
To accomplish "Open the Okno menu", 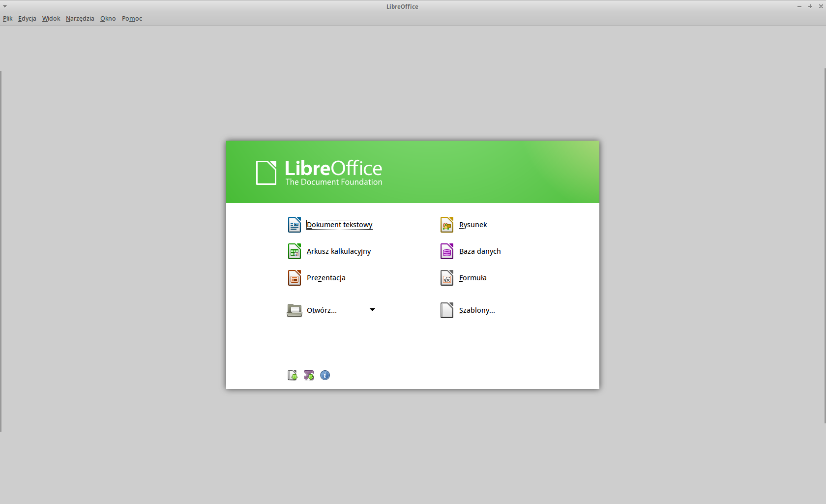I will coord(108,19).
